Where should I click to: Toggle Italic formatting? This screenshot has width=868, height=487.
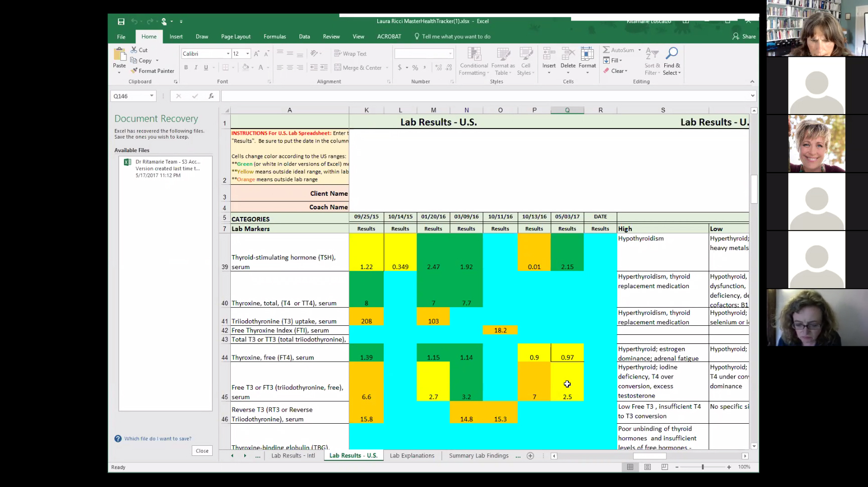196,67
